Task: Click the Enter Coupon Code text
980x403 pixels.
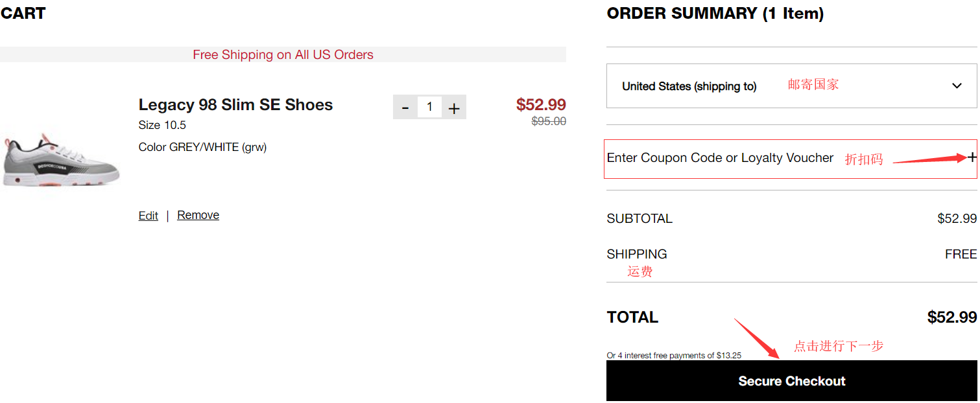Action: point(720,158)
